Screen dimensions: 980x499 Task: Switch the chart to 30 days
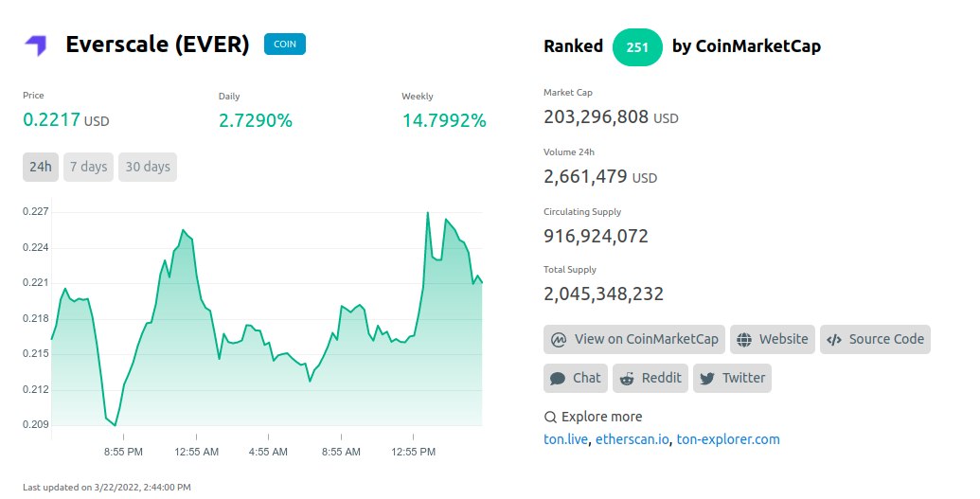click(148, 167)
